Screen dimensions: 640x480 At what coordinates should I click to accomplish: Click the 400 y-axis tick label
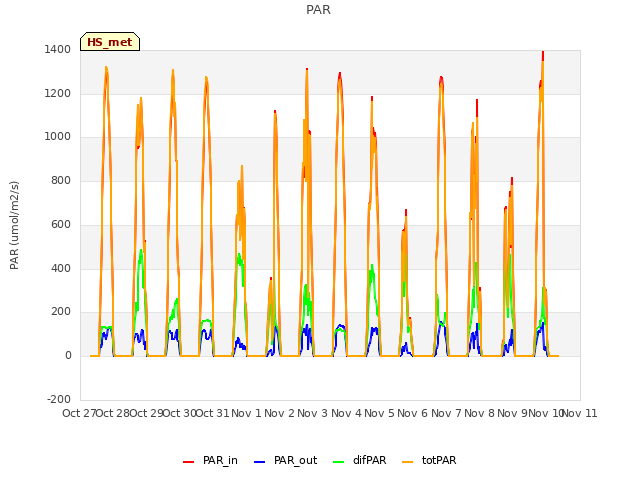click(x=61, y=269)
